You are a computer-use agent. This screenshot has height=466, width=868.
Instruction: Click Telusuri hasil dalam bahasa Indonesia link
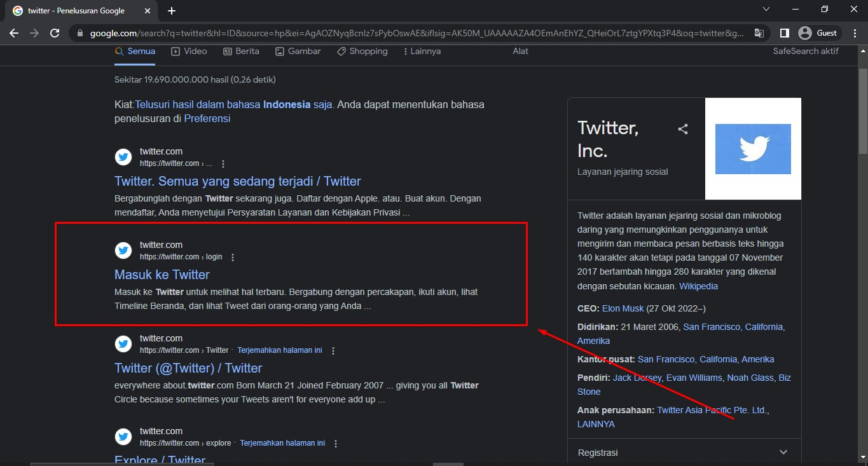coord(233,104)
